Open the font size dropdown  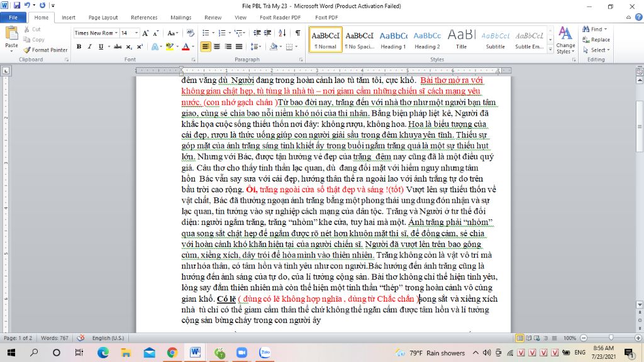pos(136,33)
